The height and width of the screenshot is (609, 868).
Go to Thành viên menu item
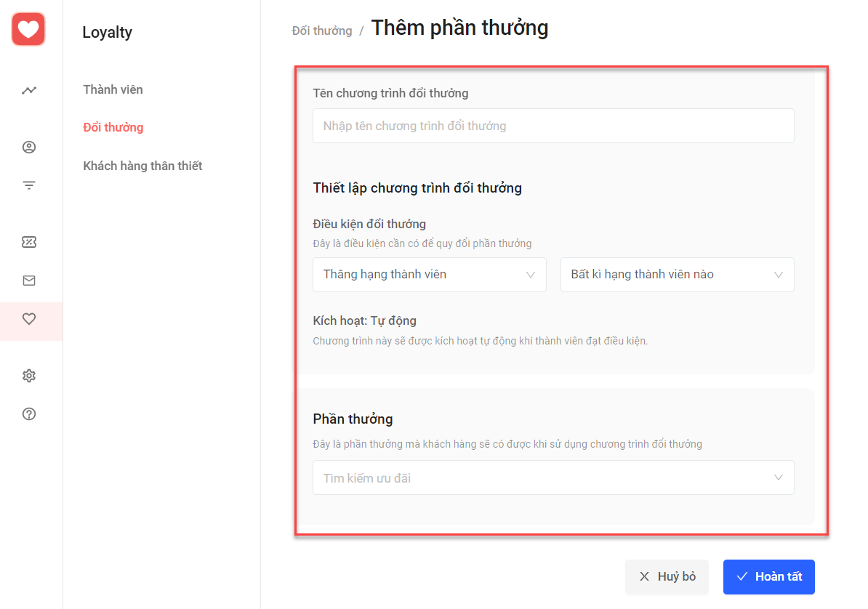[x=113, y=89]
